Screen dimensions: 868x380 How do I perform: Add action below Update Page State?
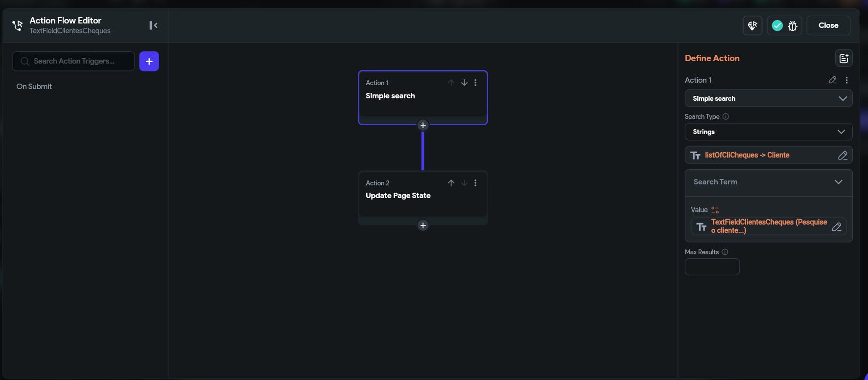423,225
